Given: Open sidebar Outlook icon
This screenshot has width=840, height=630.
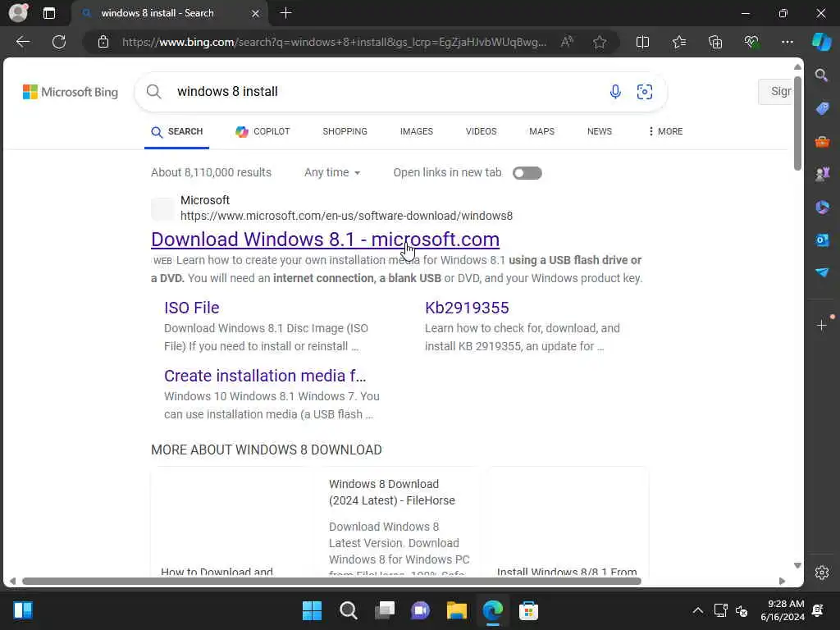Looking at the screenshot, I should tap(822, 240).
